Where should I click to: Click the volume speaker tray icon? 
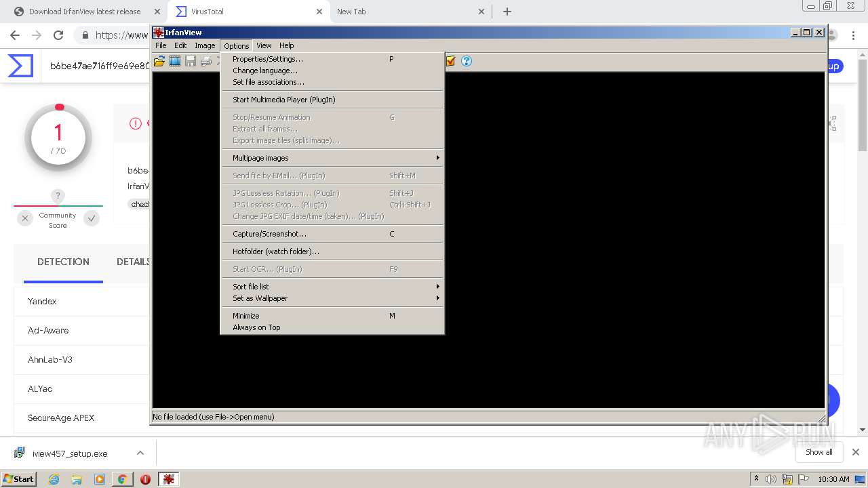[x=771, y=479]
